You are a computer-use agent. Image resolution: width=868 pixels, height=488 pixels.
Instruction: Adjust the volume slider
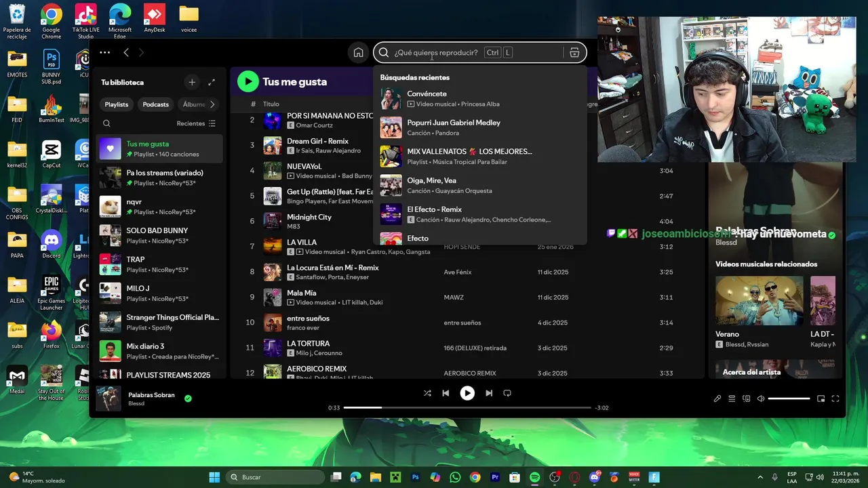click(789, 399)
